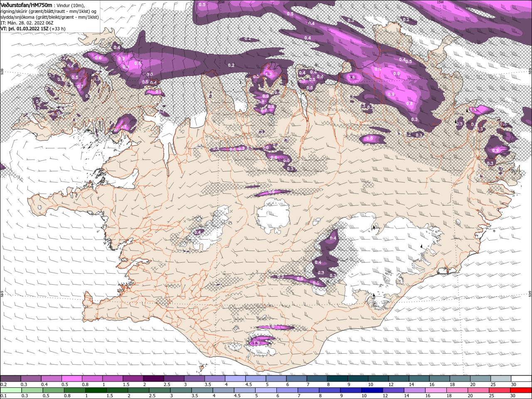Click the Veðurstofan/HM750m map title

point(26,5)
